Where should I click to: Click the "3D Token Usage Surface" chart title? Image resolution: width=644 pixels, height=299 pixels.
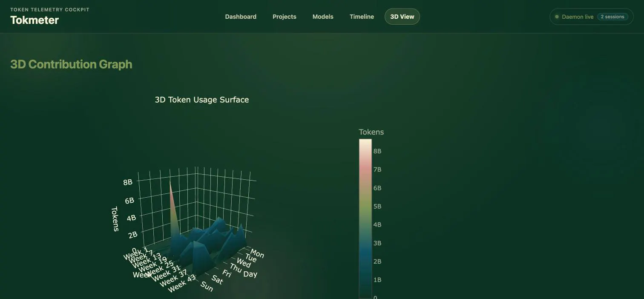pos(202,100)
